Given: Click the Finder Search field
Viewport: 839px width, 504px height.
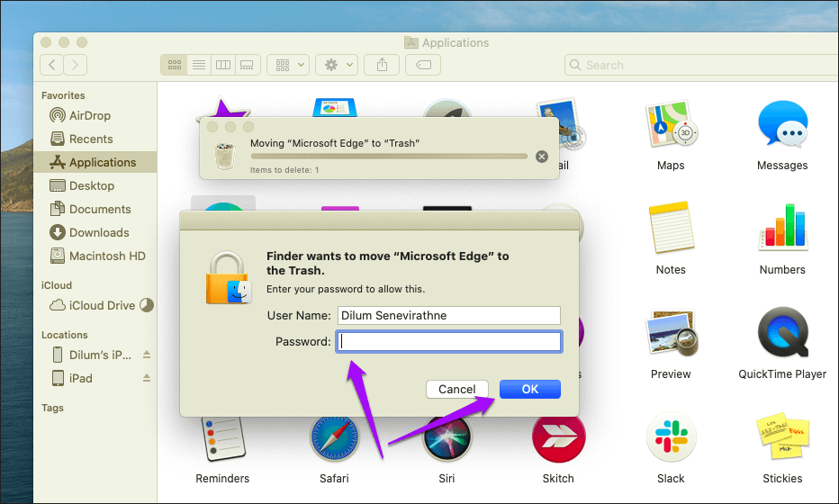Looking at the screenshot, I should (x=701, y=66).
